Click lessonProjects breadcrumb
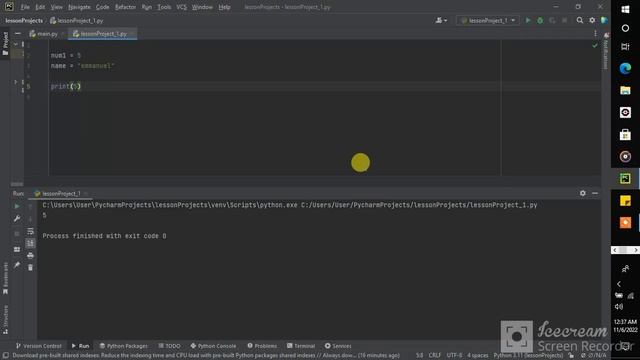The height and width of the screenshot is (360, 640). [24, 20]
